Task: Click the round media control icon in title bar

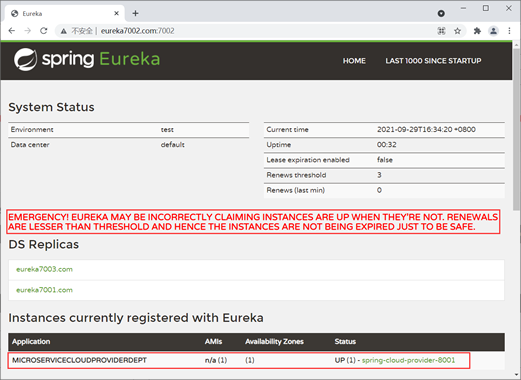Action: 441,13
